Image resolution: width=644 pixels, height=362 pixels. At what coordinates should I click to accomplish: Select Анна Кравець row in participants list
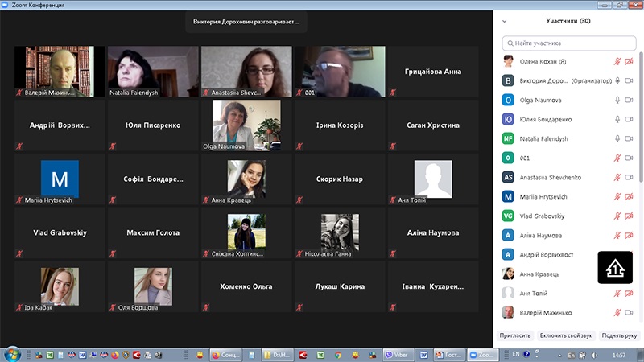(x=567, y=274)
